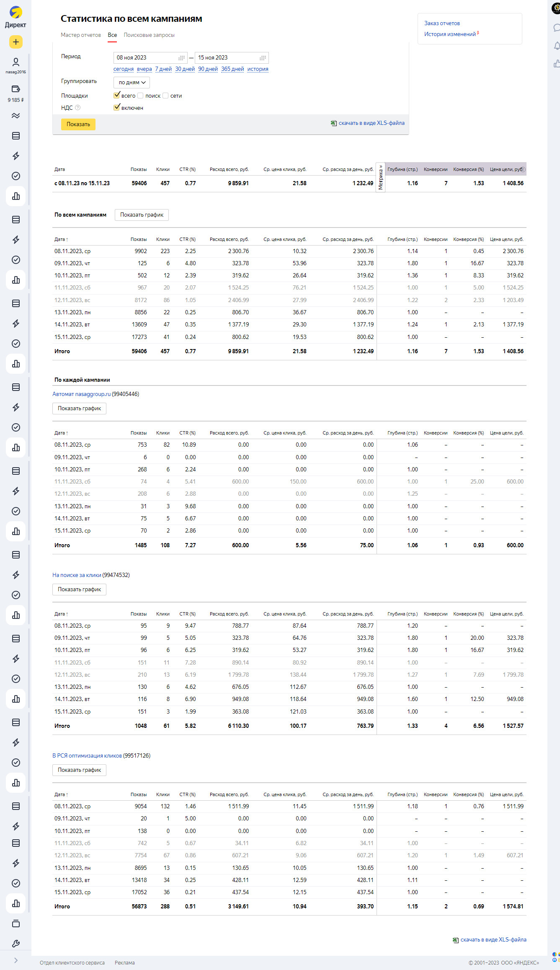Click the XLS file icon at the page bottom
560x970 pixels.
(456, 940)
